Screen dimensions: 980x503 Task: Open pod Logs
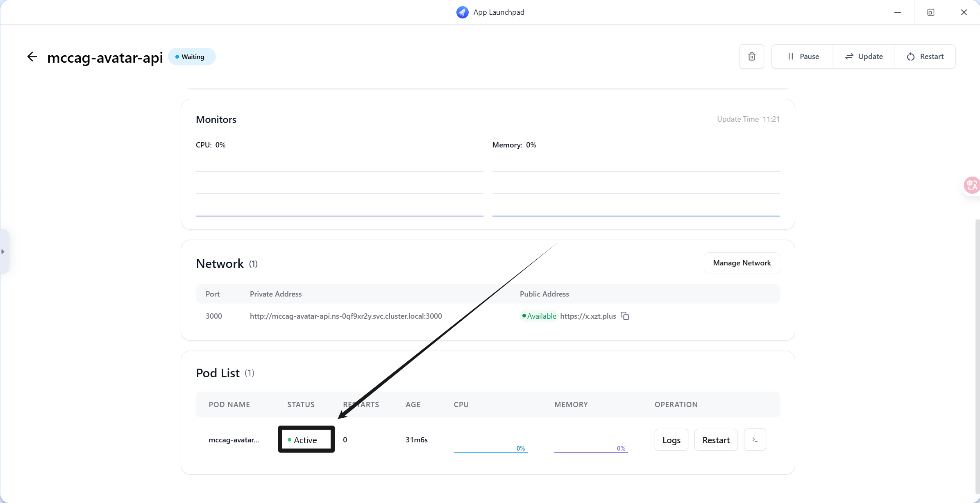point(671,440)
